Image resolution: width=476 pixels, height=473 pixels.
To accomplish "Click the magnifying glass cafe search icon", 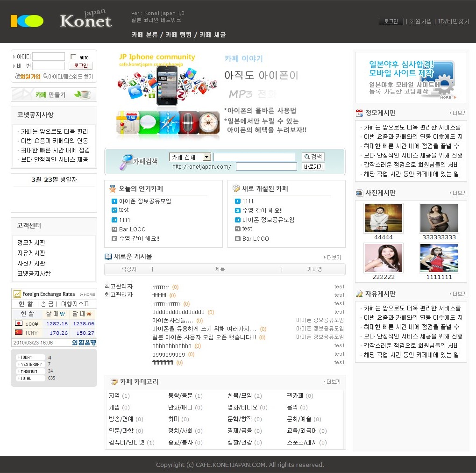I will pos(126,161).
